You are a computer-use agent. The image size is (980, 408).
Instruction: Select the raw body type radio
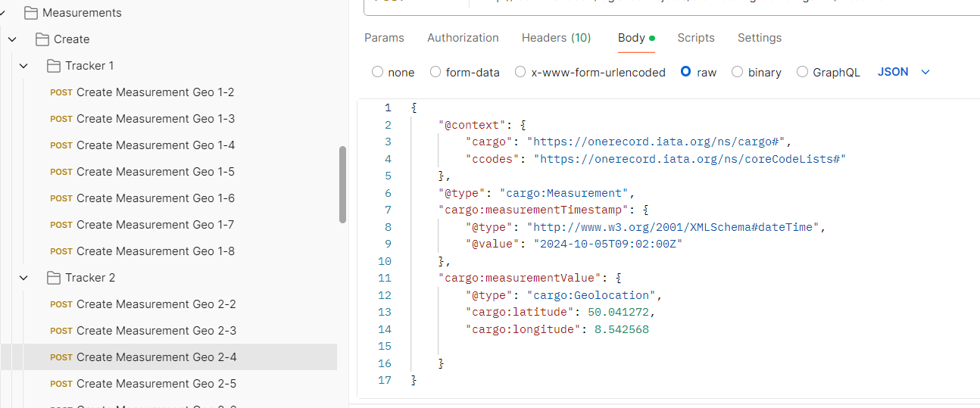point(685,72)
